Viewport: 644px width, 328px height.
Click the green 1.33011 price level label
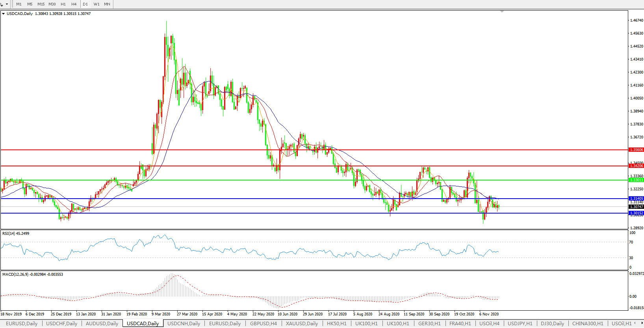pos(636,180)
